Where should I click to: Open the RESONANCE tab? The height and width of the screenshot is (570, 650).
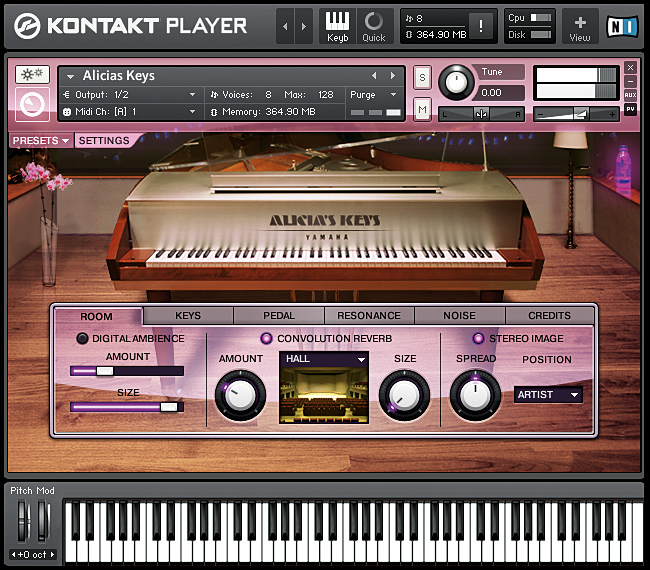click(x=368, y=316)
